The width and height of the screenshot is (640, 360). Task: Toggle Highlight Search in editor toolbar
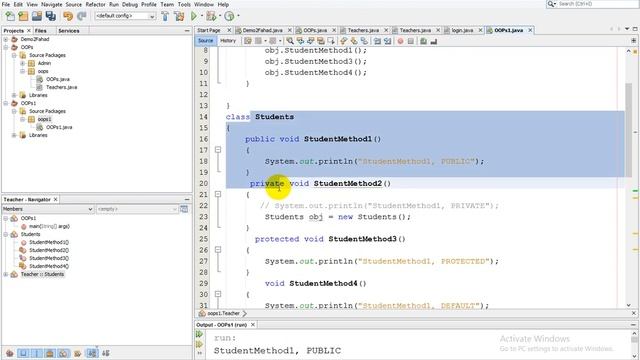coord(321,41)
